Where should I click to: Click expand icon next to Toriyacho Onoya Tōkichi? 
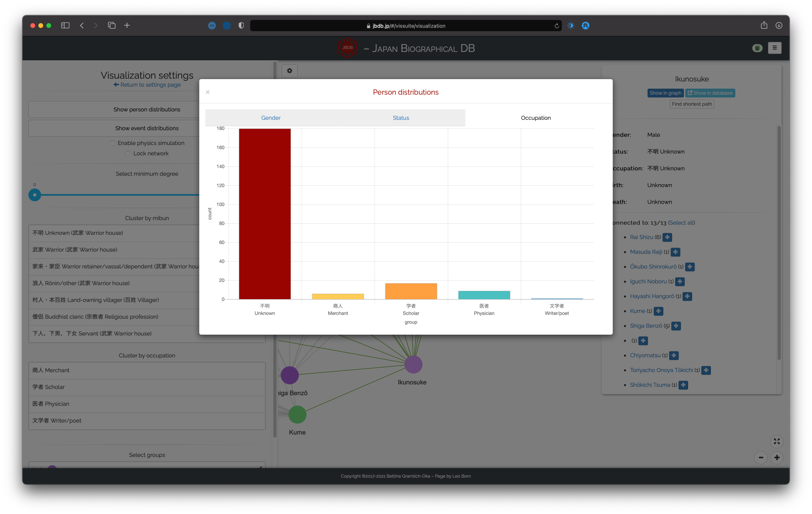pyautogui.click(x=706, y=370)
